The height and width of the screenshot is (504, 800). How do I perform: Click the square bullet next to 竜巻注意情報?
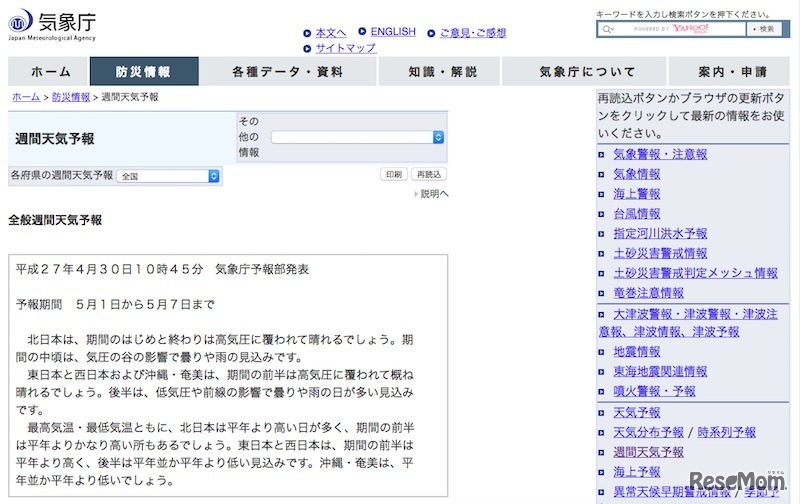pos(602,293)
